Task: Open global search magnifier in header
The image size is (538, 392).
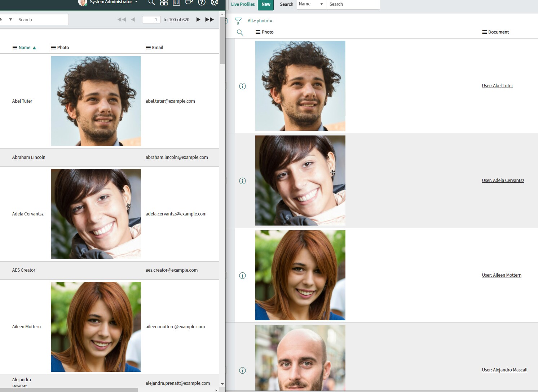Action: tap(151, 3)
